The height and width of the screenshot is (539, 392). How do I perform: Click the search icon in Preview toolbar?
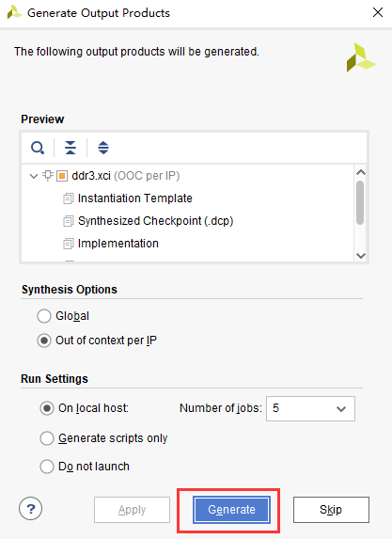[x=38, y=148]
